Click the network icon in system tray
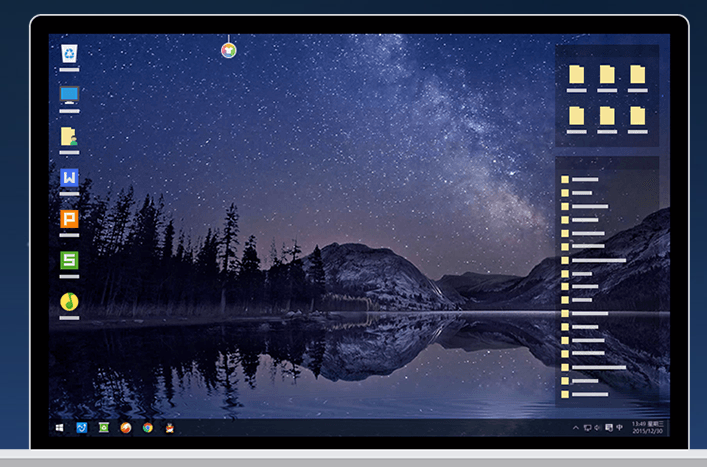Viewport: 707px width, 467px height. (x=587, y=427)
